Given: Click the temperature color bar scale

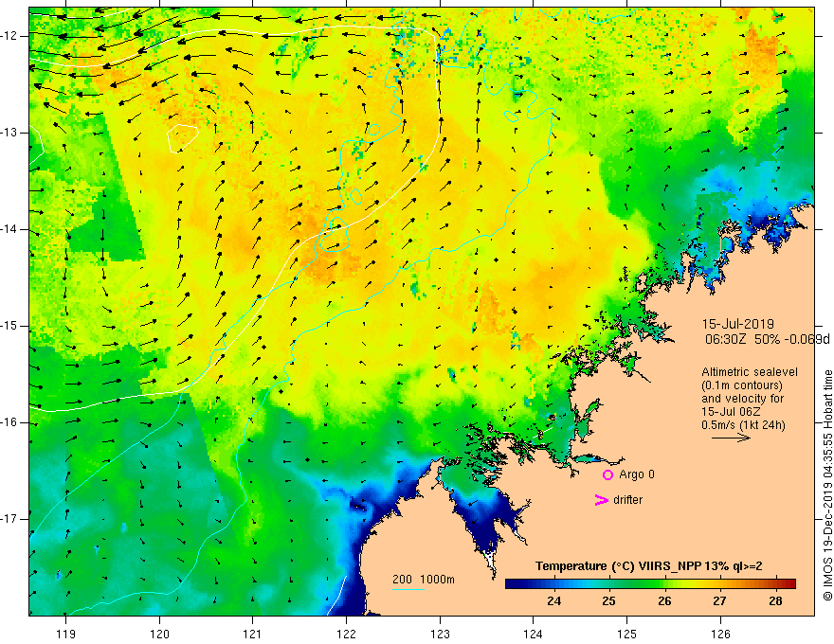Looking at the screenshot, I should click(x=650, y=583).
